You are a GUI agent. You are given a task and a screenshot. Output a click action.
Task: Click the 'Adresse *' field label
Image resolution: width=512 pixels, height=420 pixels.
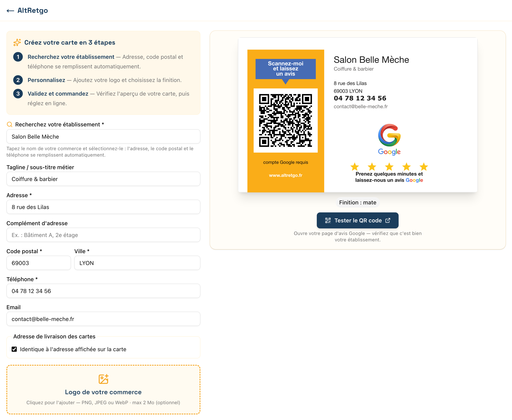tap(19, 195)
